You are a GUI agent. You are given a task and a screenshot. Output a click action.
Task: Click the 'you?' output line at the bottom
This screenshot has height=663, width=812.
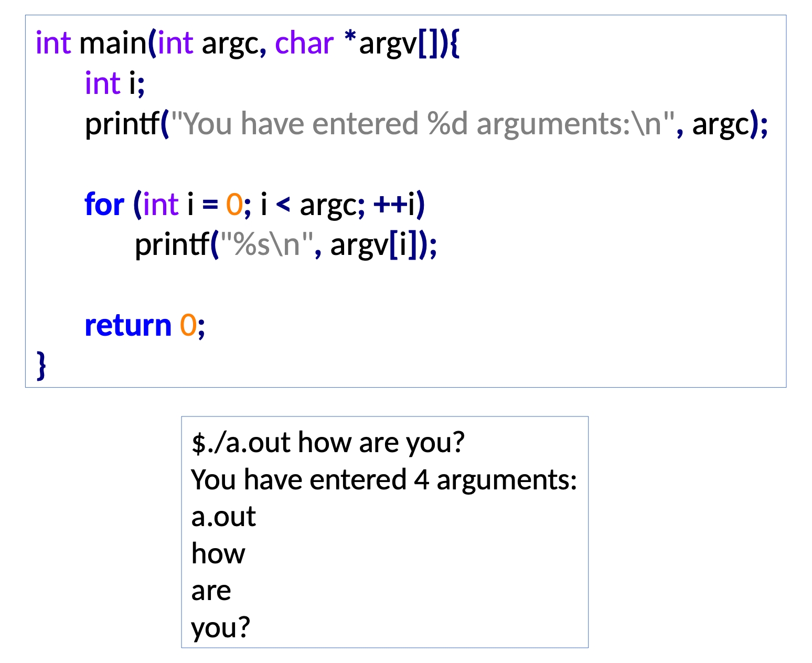point(221,627)
